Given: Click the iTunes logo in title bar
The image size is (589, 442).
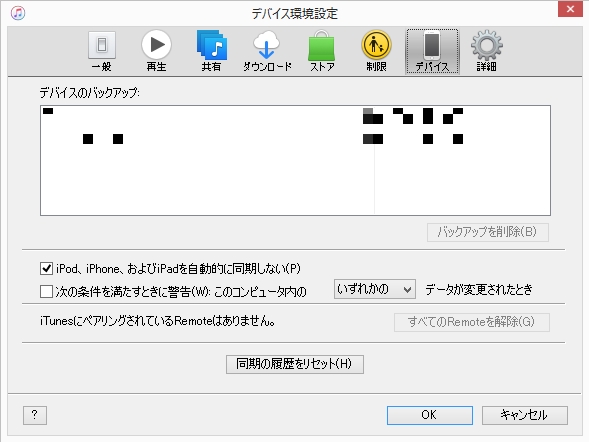Looking at the screenshot, I should coord(18,13).
